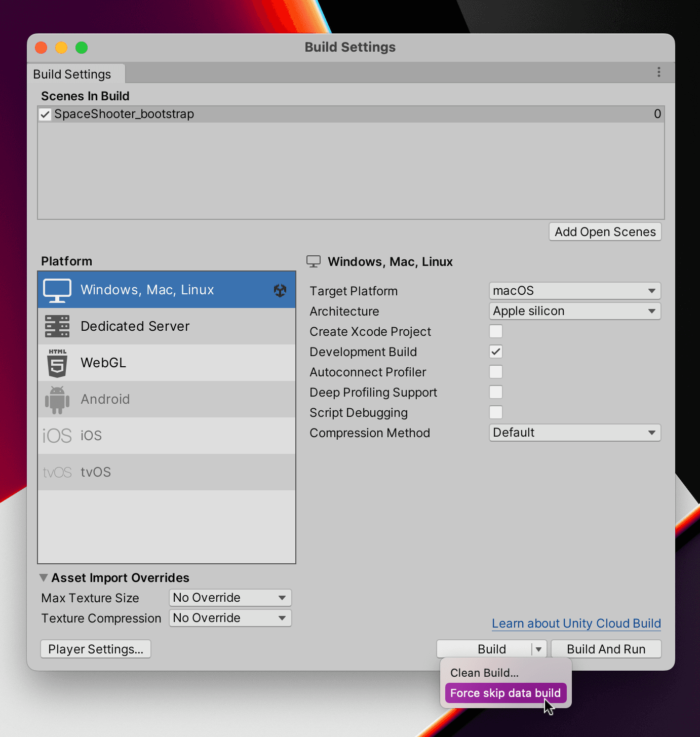The height and width of the screenshot is (737, 700).
Task: Switch to the Build Settings tab
Action: [72, 74]
